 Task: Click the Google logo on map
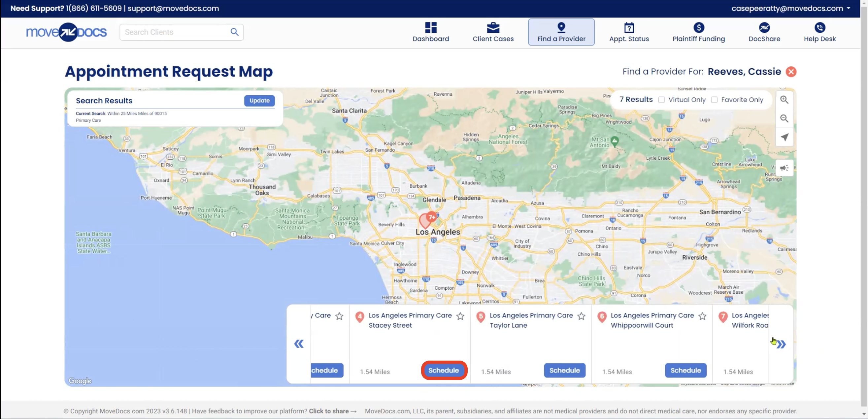pyautogui.click(x=80, y=381)
